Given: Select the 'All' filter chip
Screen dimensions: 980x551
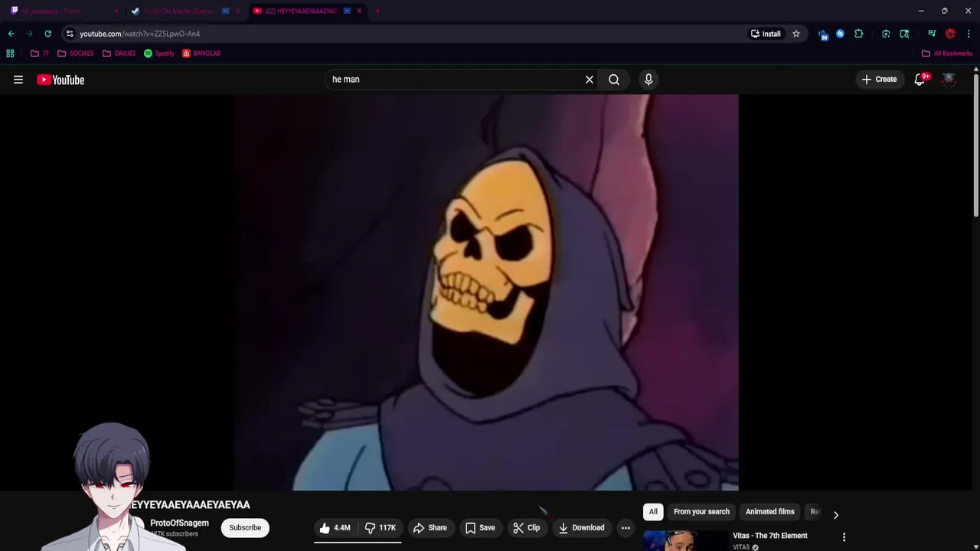Looking at the screenshot, I should click(653, 512).
